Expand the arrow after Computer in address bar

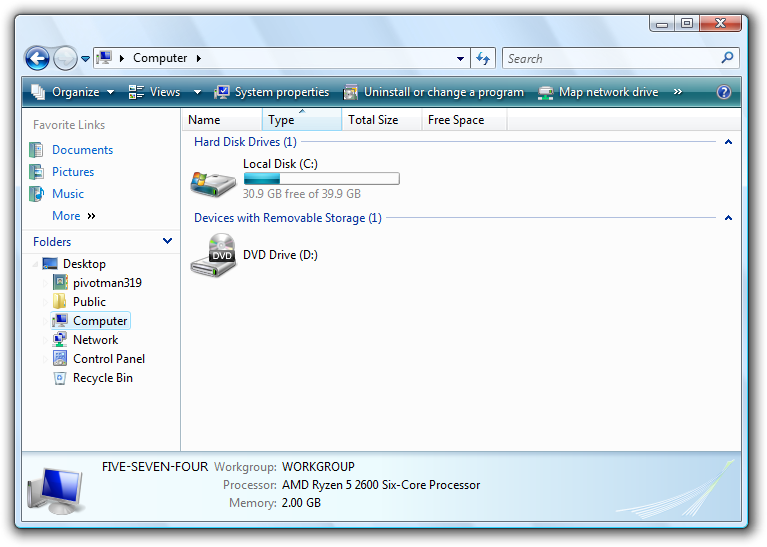(199, 58)
